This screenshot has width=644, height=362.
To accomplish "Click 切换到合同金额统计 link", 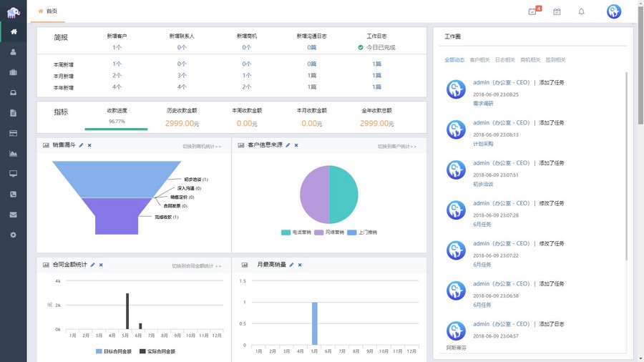I will (197, 266).
